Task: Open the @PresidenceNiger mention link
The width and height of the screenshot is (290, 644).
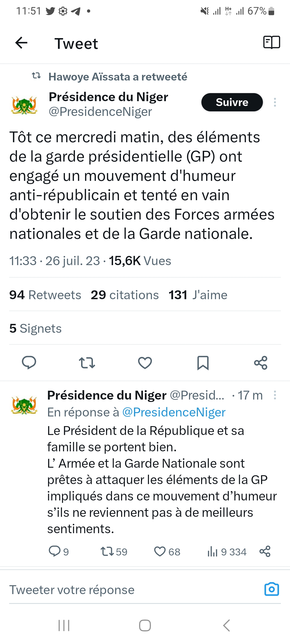Action: click(x=174, y=412)
